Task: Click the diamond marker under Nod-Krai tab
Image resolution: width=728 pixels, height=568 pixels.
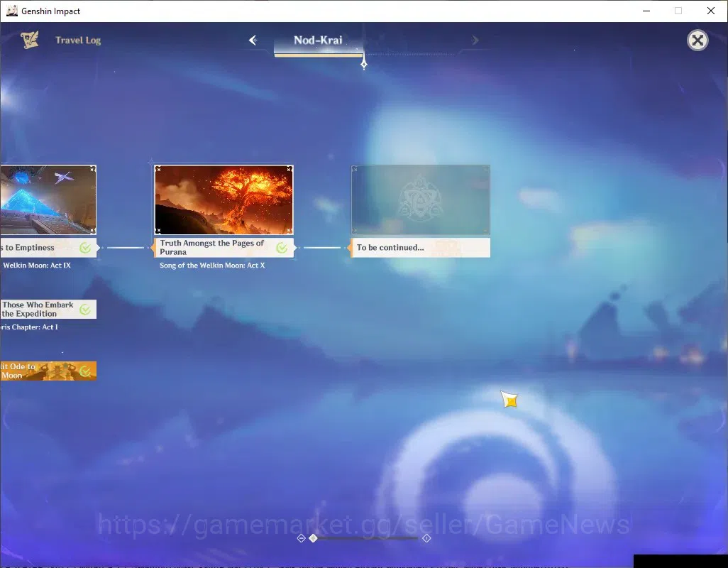Action: click(x=364, y=64)
